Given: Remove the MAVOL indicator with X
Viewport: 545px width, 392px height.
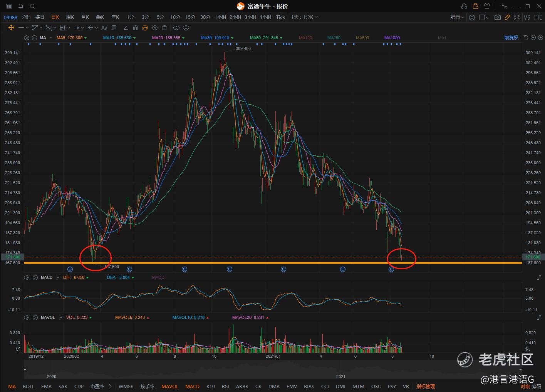Looking at the screenshot, I should 35,317.
